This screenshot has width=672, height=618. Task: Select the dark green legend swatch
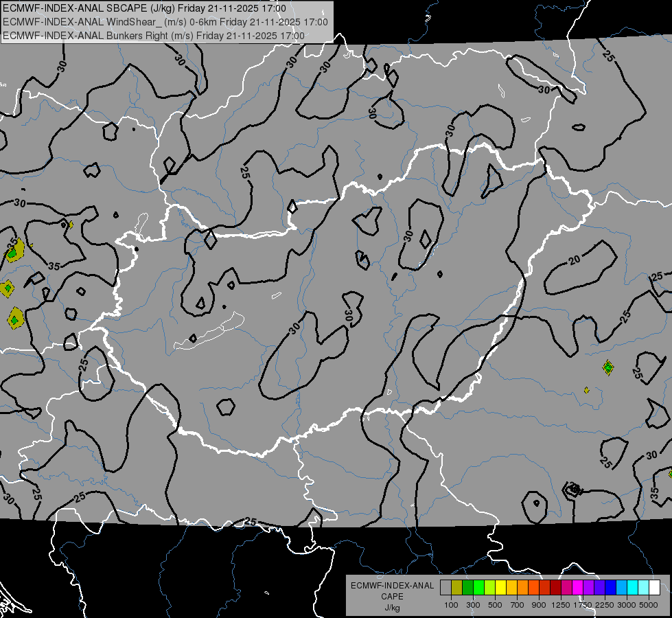[x=467, y=588]
